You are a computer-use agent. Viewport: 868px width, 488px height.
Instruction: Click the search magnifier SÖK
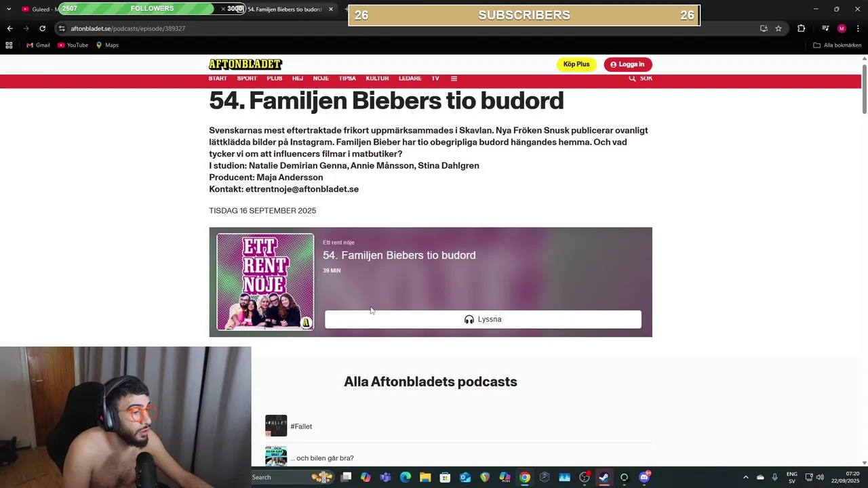[640, 79]
